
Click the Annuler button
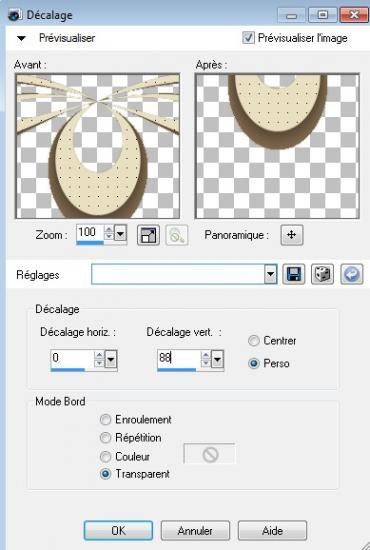click(x=195, y=530)
